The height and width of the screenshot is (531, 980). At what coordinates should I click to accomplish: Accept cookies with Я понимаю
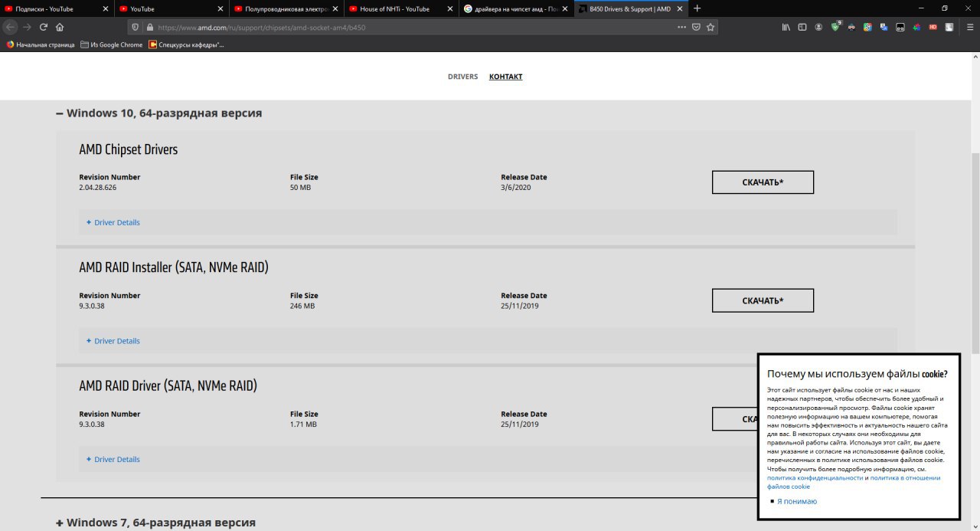tap(796, 501)
